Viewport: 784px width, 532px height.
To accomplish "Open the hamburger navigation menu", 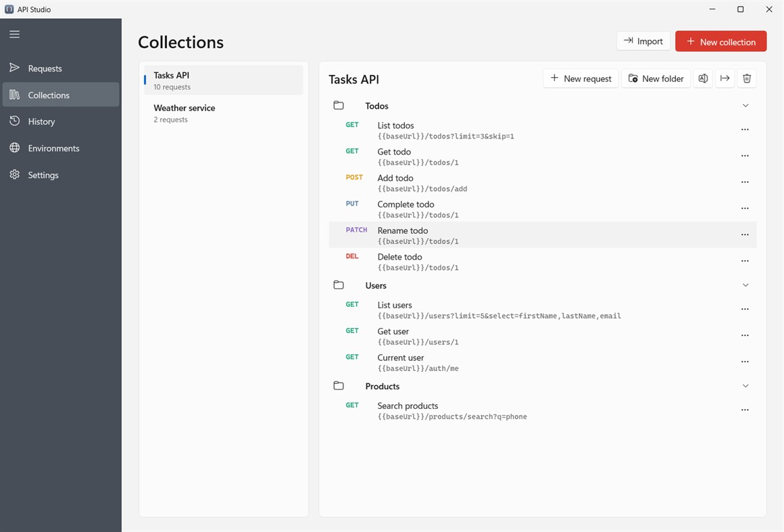I will coord(14,34).
